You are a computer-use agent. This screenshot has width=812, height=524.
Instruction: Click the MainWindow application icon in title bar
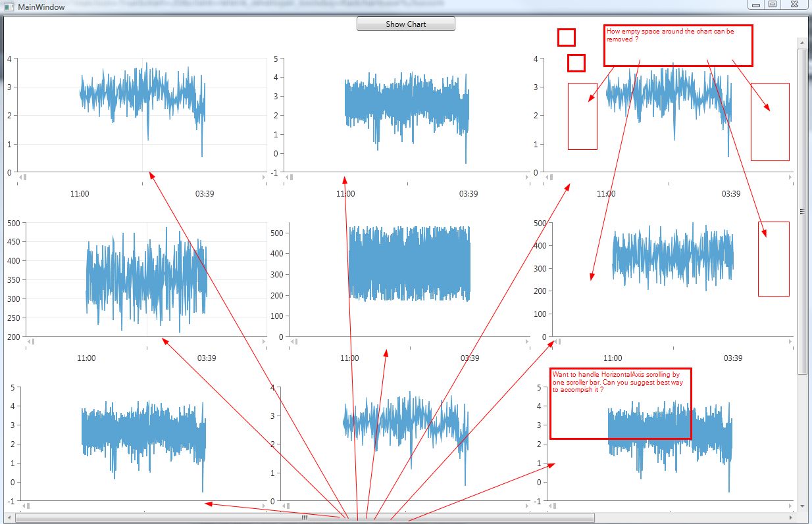(x=8, y=7)
